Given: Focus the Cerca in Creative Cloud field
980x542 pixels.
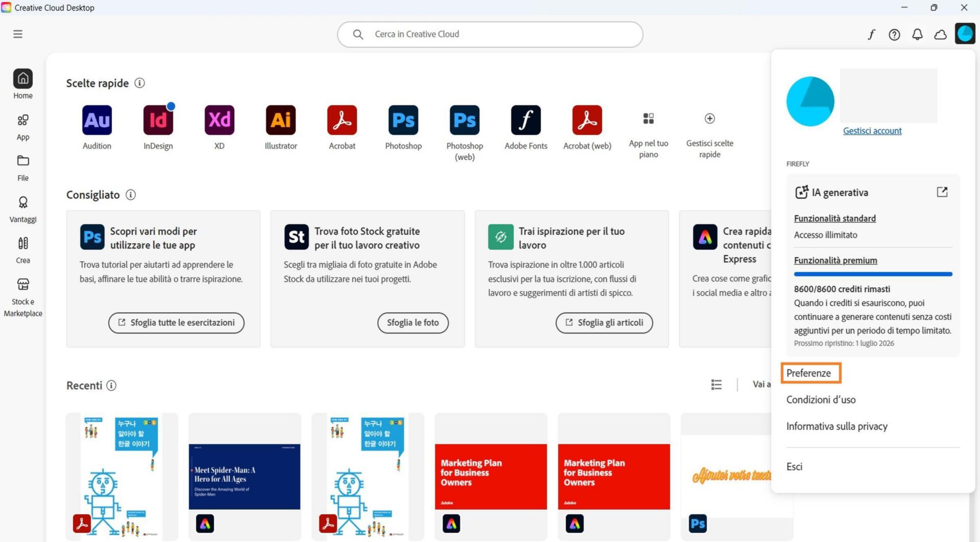Looking at the screenshot, I should pyautogui.click(x=490, y=34).
